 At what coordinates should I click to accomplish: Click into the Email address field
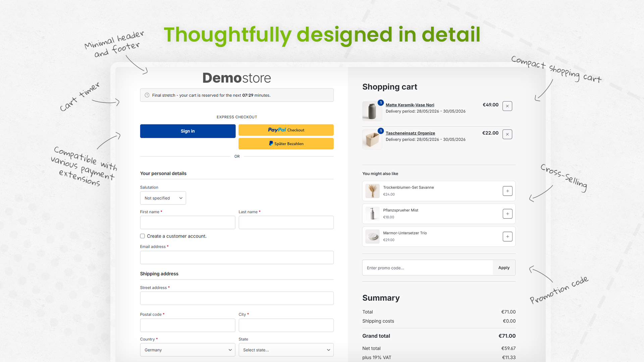[237, 257]
